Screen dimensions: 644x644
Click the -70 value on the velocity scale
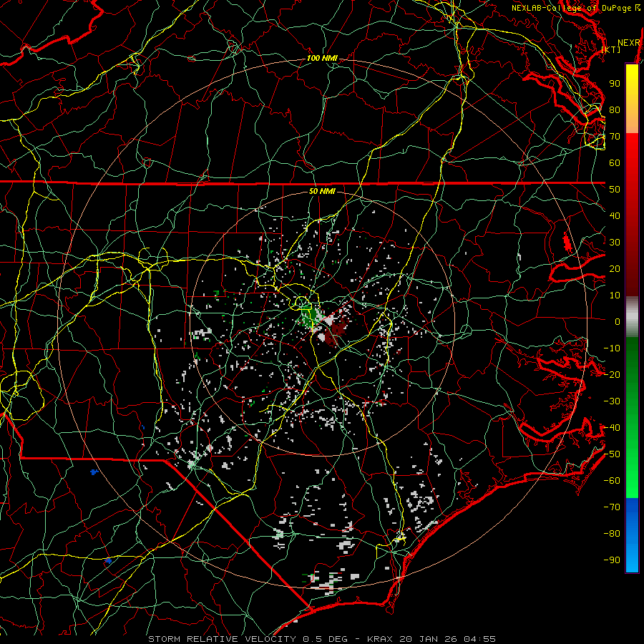pyautogui.click(x=612, y=507)
